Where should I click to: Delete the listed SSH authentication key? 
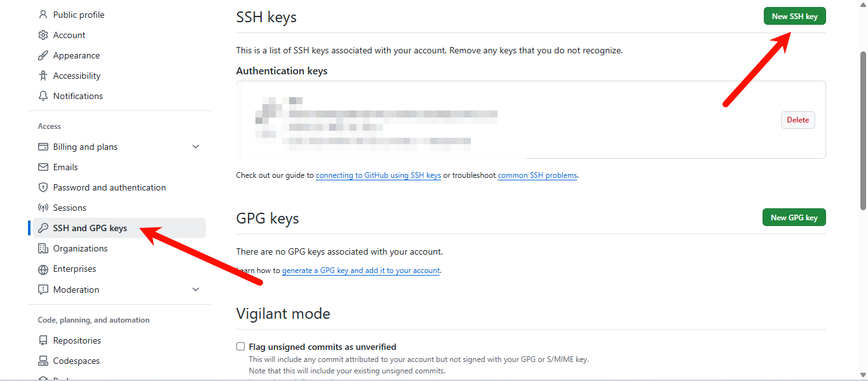coord(797,120)
